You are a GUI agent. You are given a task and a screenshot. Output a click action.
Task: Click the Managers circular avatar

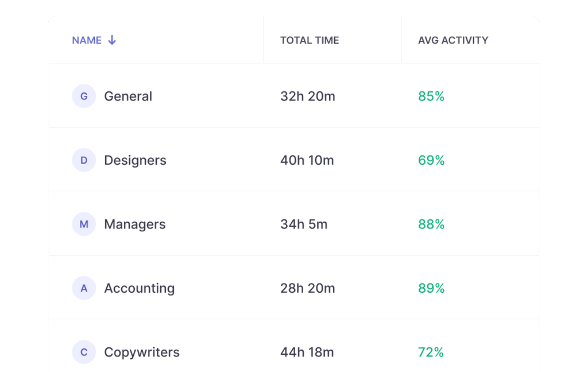click(84, 224)
